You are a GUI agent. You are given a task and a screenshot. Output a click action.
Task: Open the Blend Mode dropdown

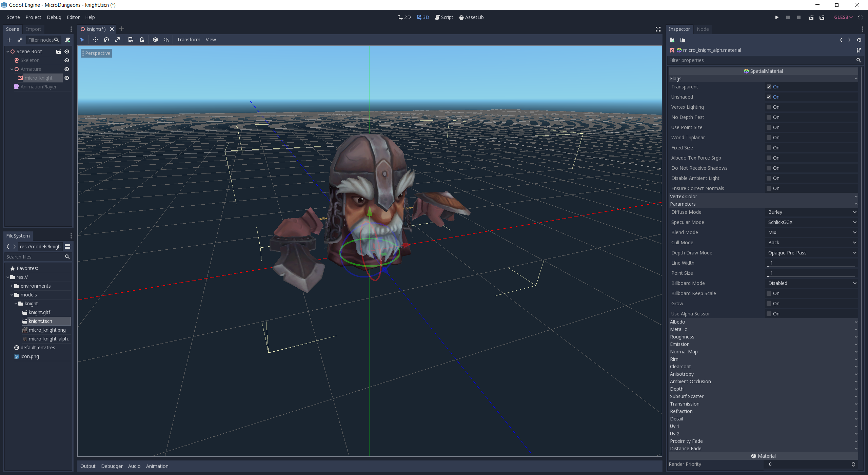click(x=811, y=232)
